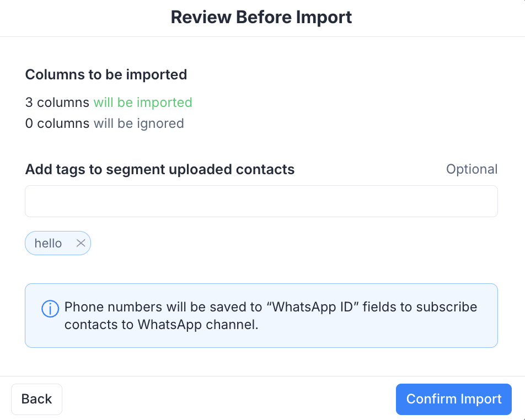Click the info icon in the WhatsApp notice

pos(51,309)
